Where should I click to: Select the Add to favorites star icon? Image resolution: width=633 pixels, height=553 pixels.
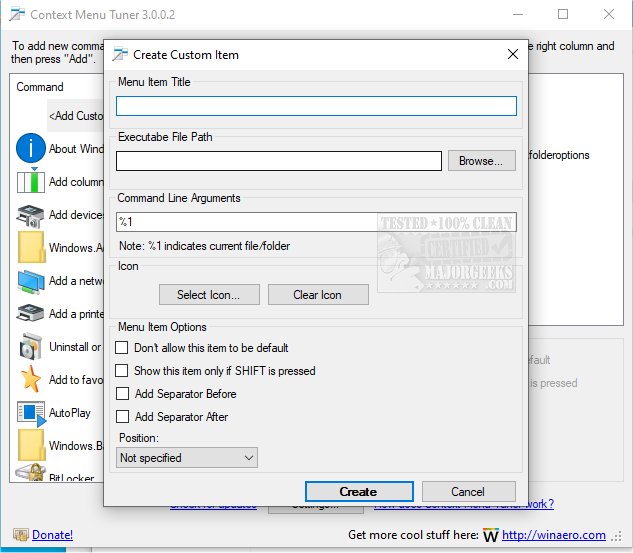31,379
